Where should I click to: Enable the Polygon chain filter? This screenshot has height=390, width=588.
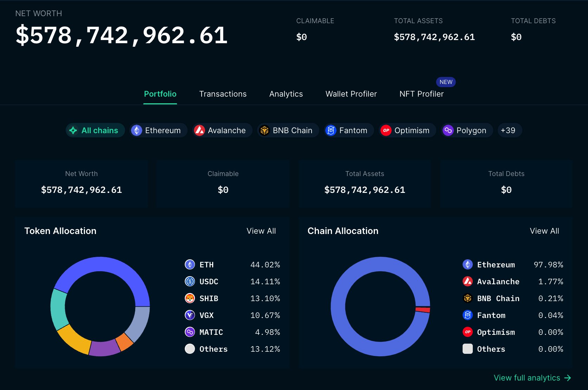466,130
